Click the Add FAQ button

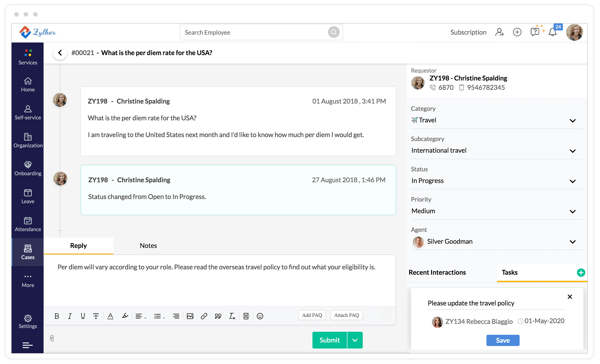[x=312, y=315]
